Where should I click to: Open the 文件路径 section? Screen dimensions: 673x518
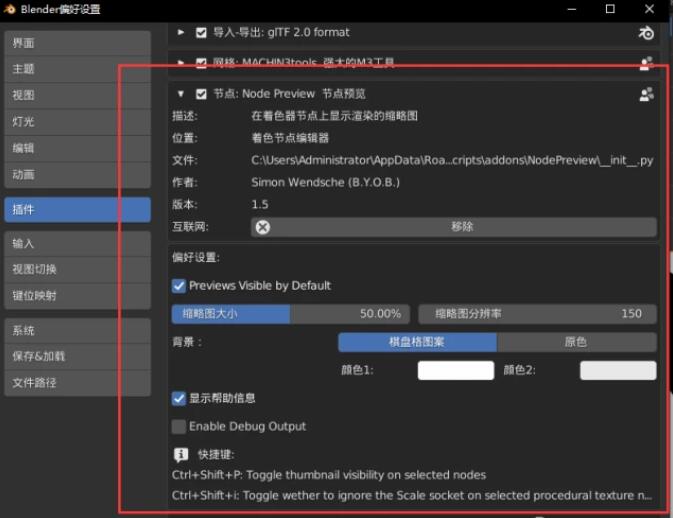pyautogui.click(x=78, y=383)
